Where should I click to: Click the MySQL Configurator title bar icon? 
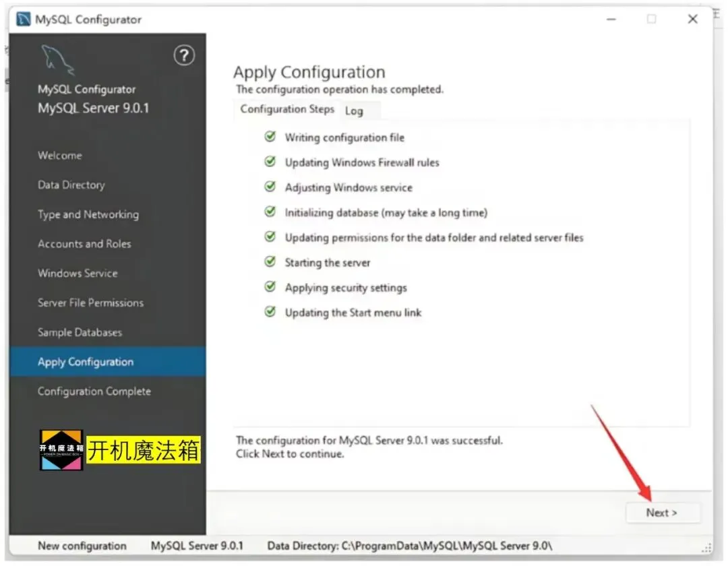pos(23,19)
